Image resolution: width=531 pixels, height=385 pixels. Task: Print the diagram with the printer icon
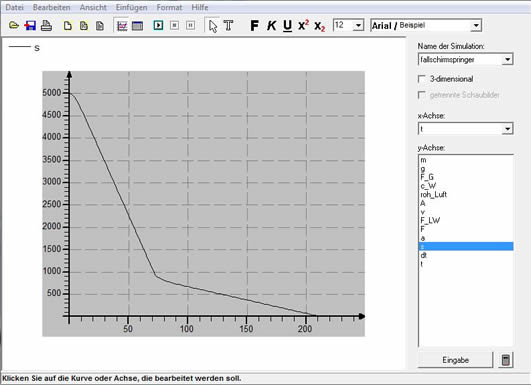[x=46, y=25]
